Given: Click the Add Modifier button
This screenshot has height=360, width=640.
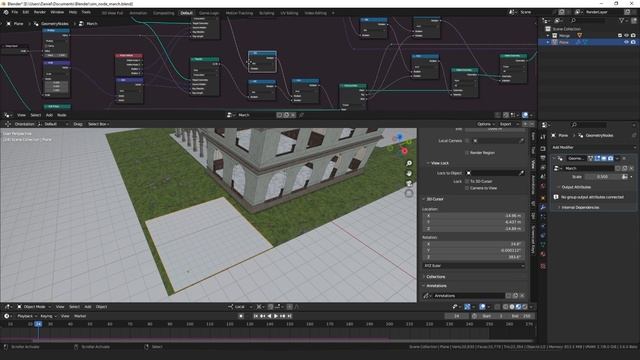Looking at the screenshot, I should [593, 147].
